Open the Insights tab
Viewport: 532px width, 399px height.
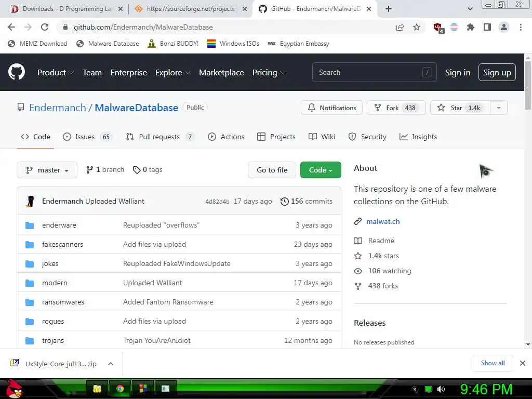(418, 137)
